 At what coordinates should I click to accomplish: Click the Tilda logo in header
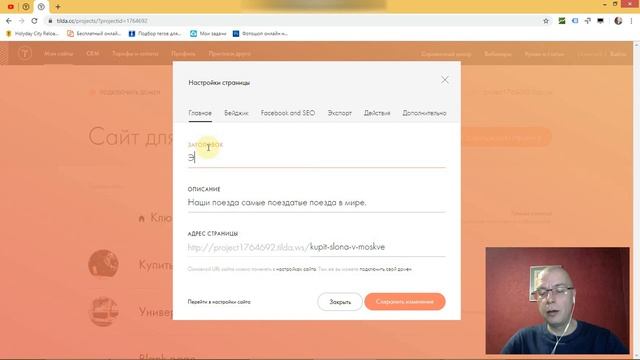point(24,53)
